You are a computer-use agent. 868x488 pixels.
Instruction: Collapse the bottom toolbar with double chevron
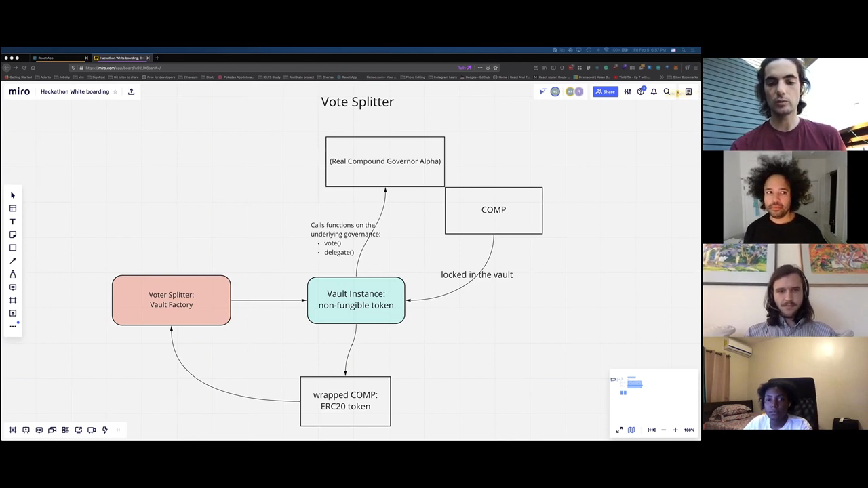[118, 430]
